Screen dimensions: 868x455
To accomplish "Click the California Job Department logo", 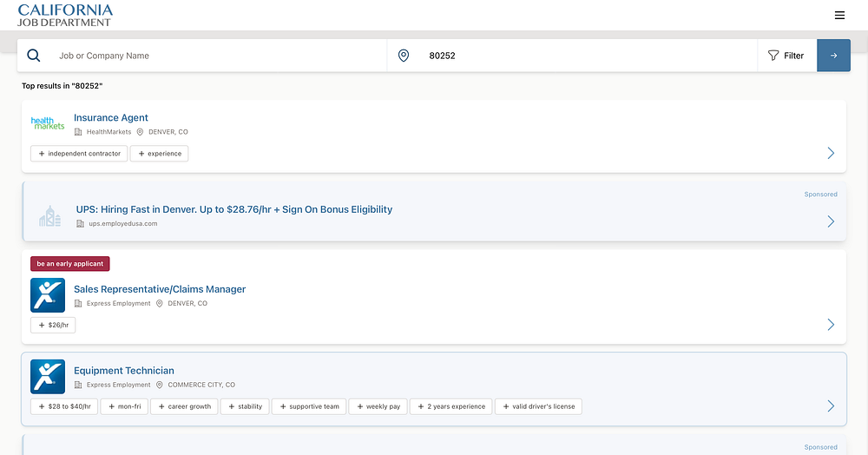I will pos(65,16).
